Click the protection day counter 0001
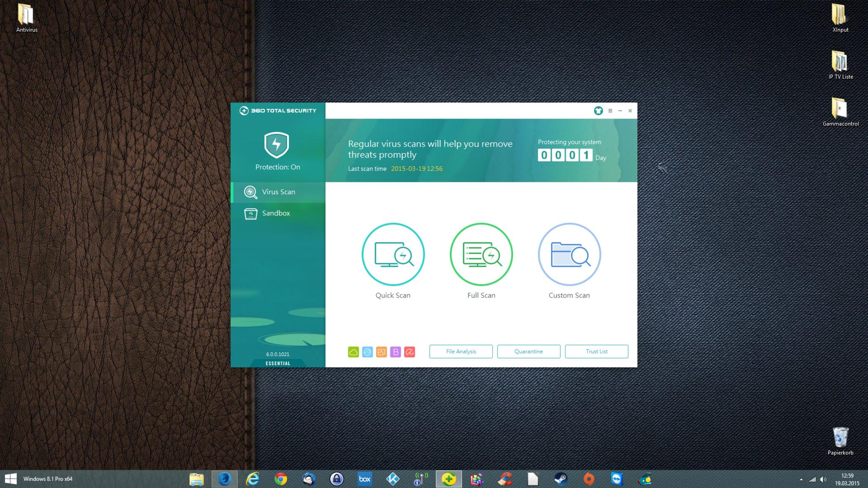Image resolution: width=868 pixels, height=488 pixels. pyautogui.click(x=565, y=155)
